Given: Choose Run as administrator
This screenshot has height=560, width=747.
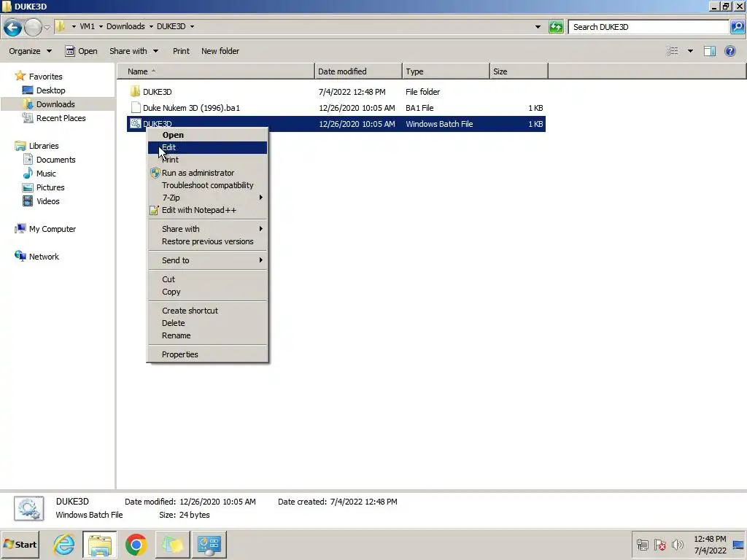Looking at the screenshot, I should 207,173.
